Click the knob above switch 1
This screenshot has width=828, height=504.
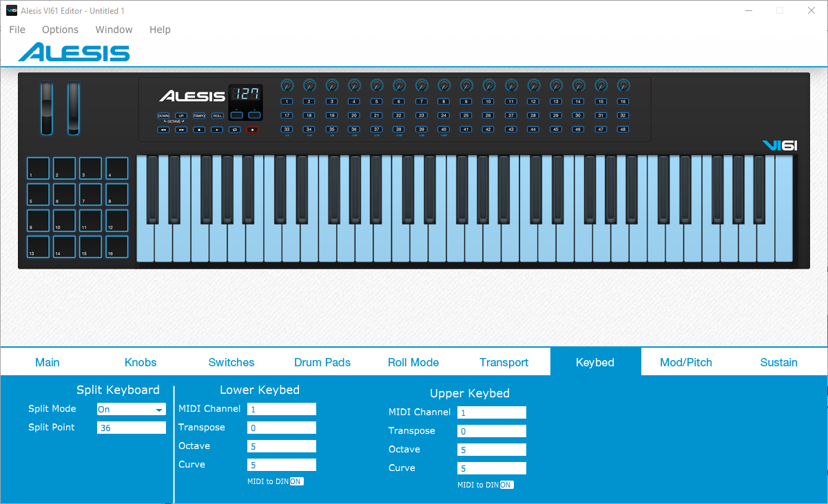[x=287, y=85]
